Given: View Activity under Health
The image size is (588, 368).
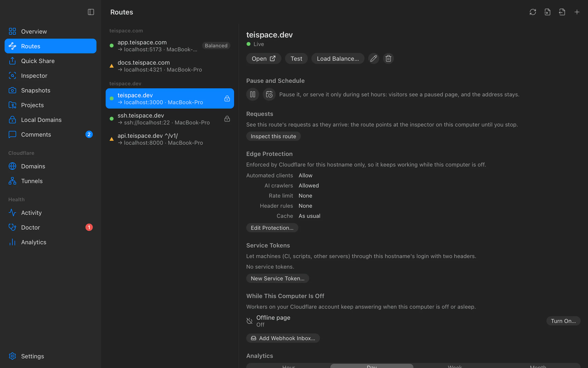Looking at the screenshot, I should [51, 213].
